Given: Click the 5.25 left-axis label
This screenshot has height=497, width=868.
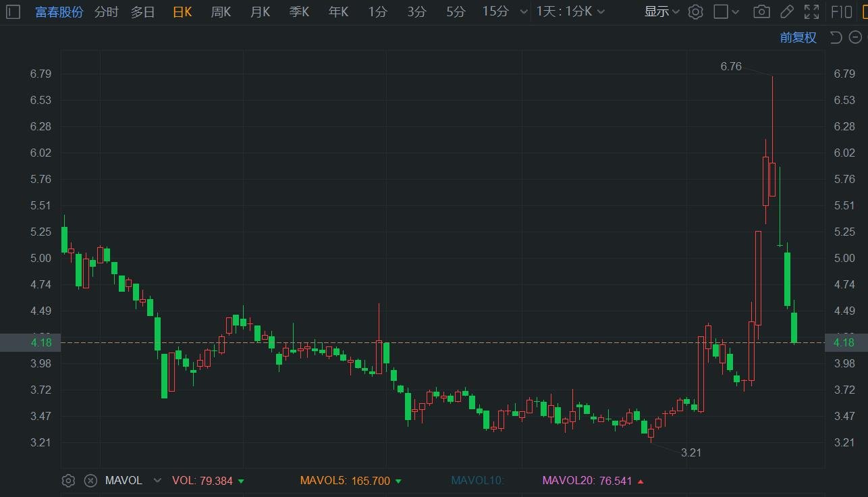Looking at the screenshot, I should tap(40, 232).
